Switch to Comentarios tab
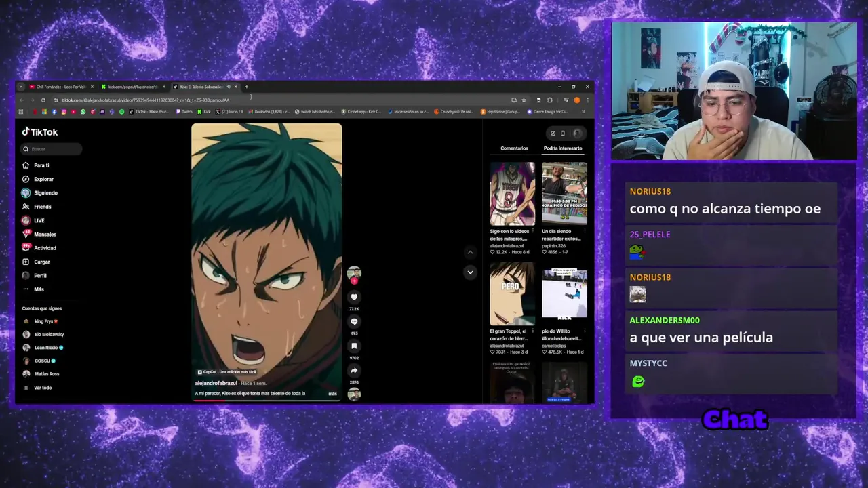Screen dimensions: 868x488 tap(514, 148)
